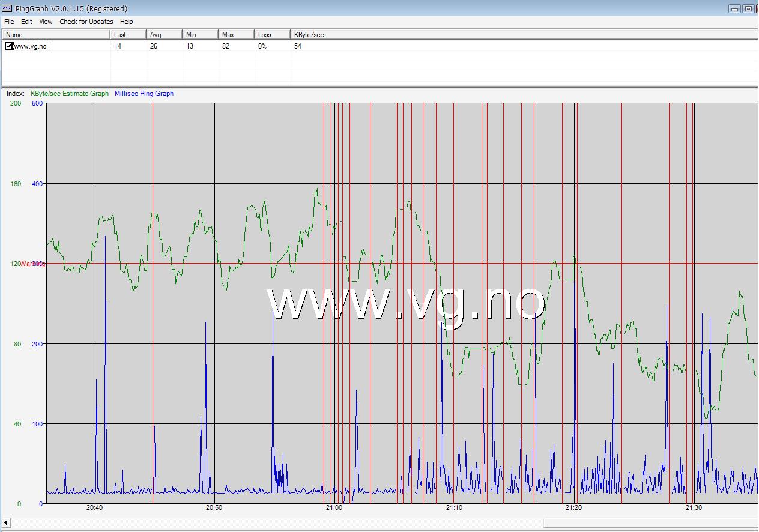Sort by the Last column header
759x532 pixels.
[129, 35]
